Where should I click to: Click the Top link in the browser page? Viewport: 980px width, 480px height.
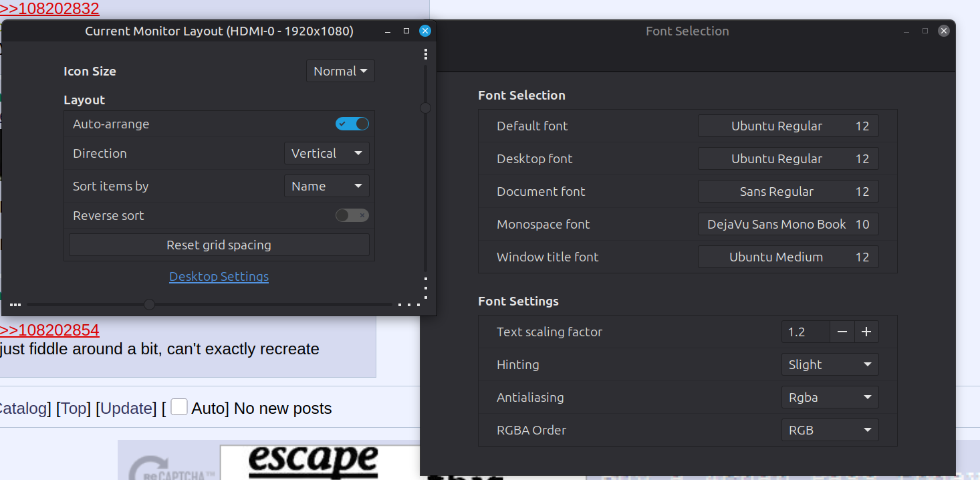[75, 408]
